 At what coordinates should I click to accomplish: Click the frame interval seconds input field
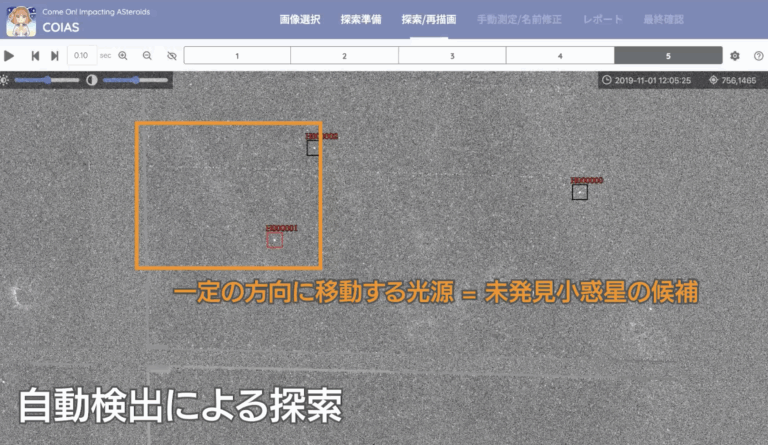pos(82,56)
